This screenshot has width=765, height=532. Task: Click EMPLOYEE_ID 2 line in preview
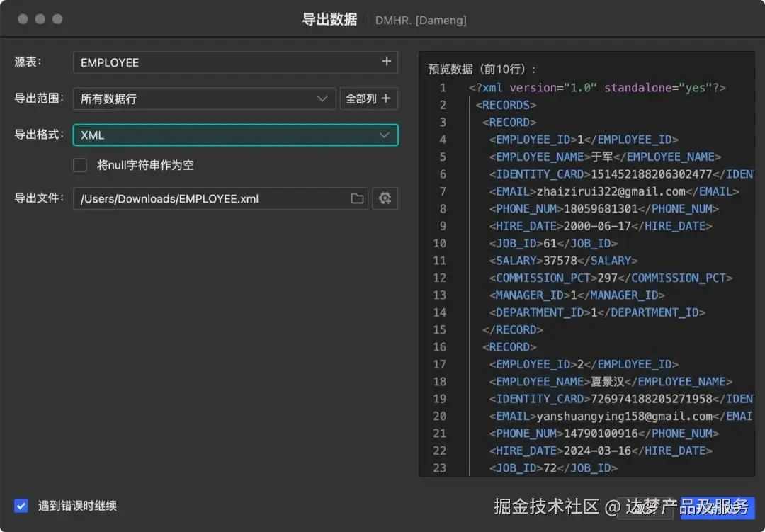click(584, 365)
